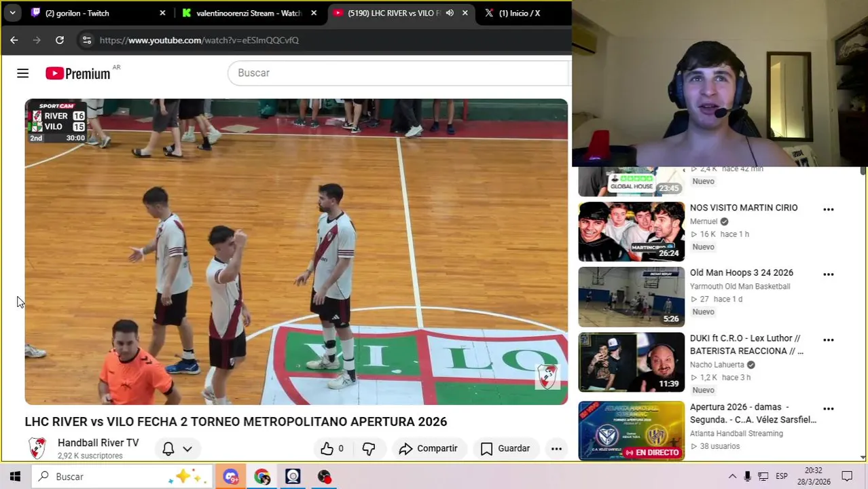Screen dimensions: 868x489
Task: Open the Atlanta Handball Streaming channel
Action: 736,433
